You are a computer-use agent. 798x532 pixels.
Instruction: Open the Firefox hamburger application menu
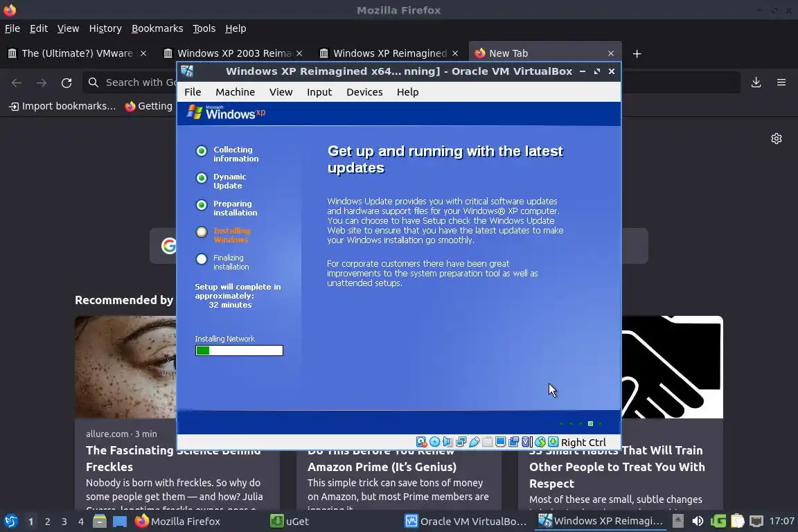coord(781,82)
